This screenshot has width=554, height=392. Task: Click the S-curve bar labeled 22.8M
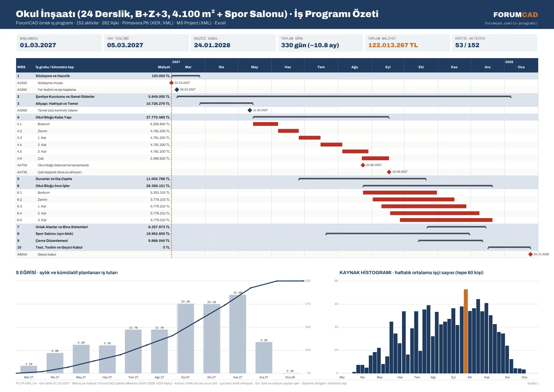[x=238, y=334]
